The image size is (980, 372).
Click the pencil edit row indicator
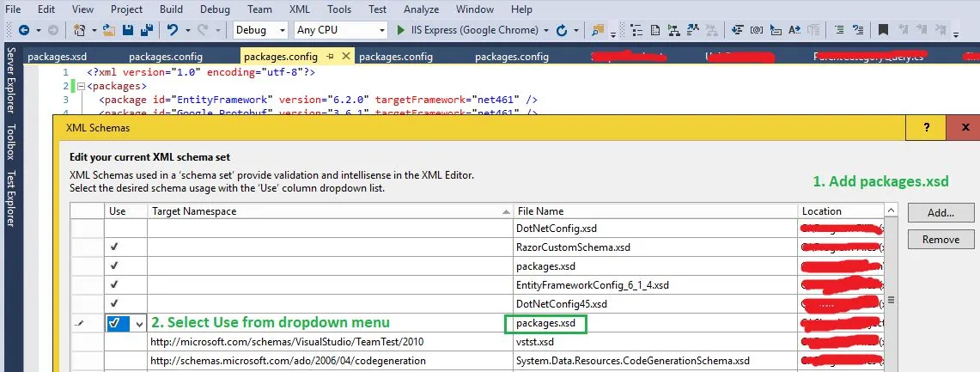78,323
